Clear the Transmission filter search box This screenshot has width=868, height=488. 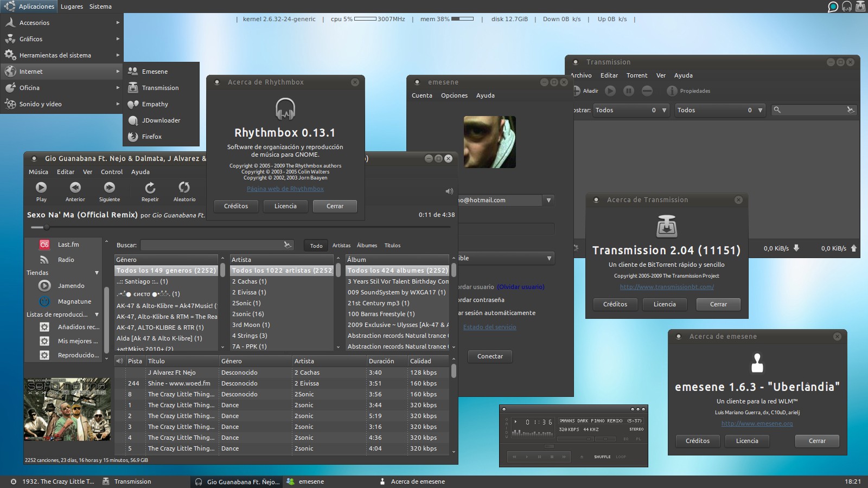pyautogui.click(x=850, y=110)
